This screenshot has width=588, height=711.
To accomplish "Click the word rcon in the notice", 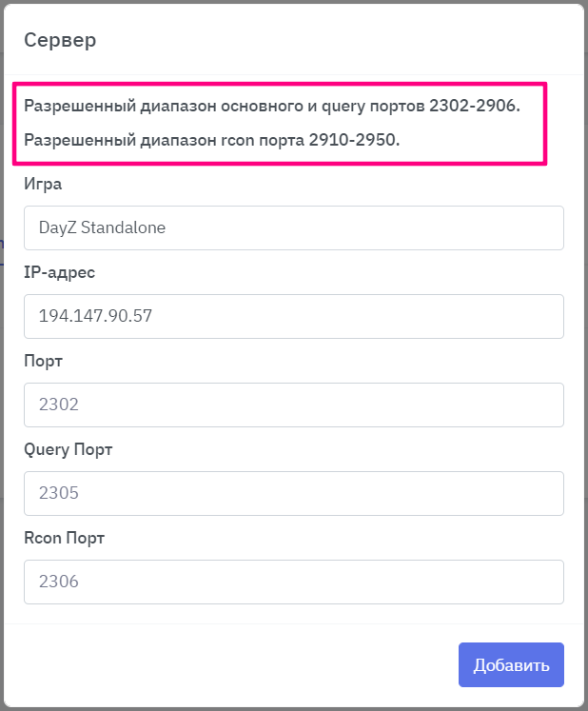I will click(x=238, y=141).
